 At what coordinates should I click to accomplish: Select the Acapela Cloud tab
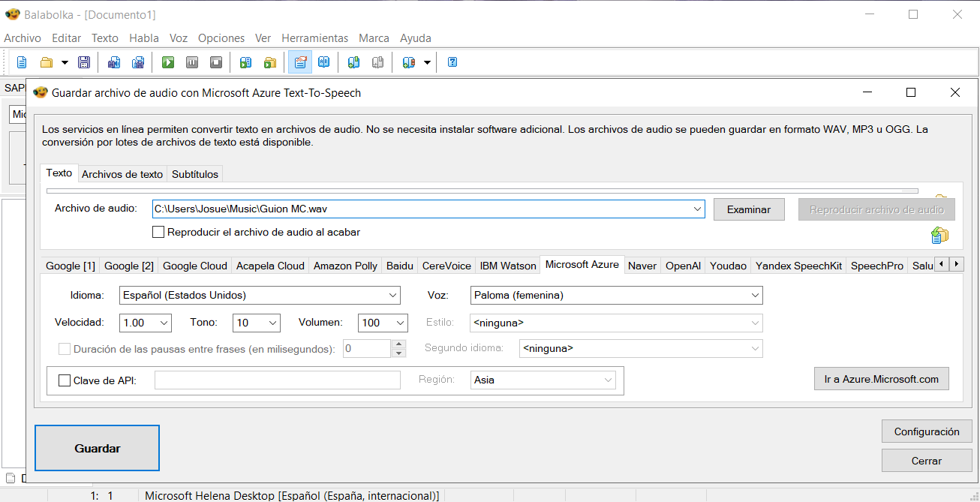(271, 266)
